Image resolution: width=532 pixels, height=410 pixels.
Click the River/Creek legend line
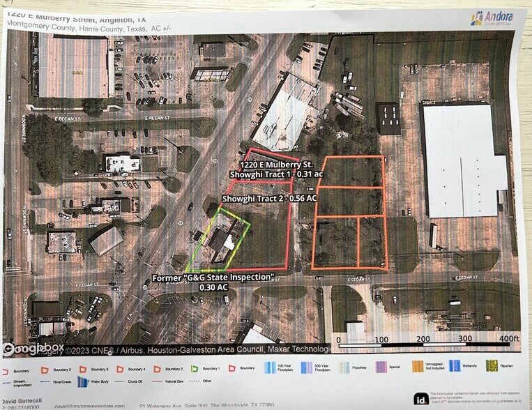click(45, 382)
